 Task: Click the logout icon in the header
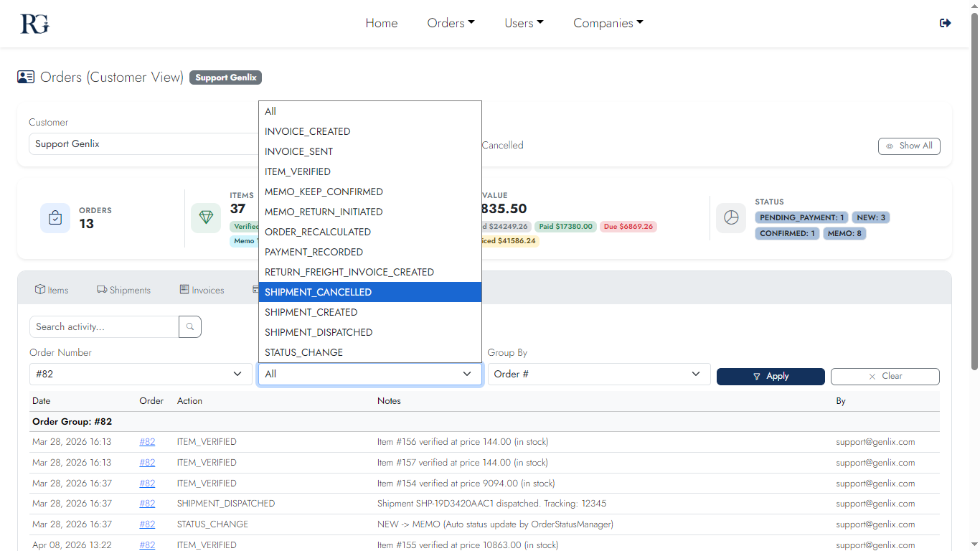coord(945,23)
